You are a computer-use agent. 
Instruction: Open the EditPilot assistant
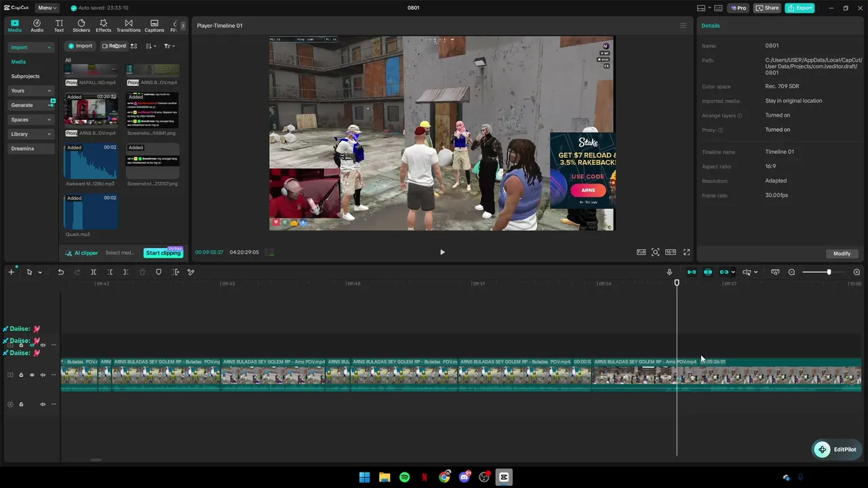[x=835, y=449]
